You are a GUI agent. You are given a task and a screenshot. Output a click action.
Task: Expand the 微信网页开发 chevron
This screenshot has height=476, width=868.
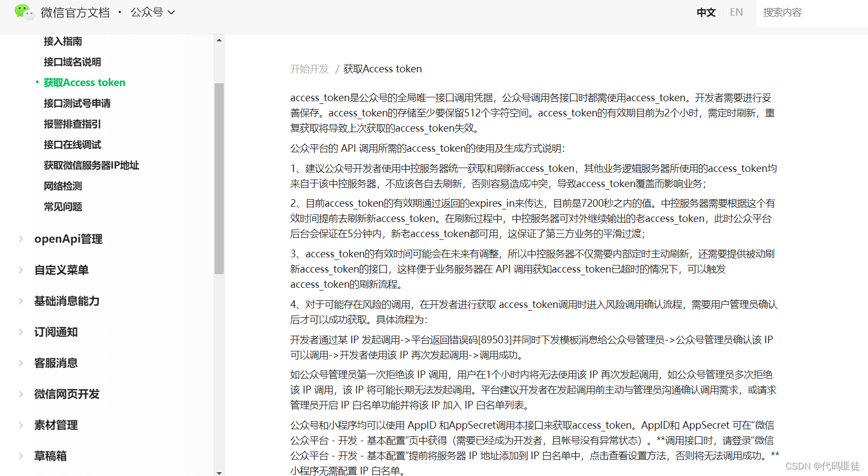pyautogui.click(x=21, y=394)
